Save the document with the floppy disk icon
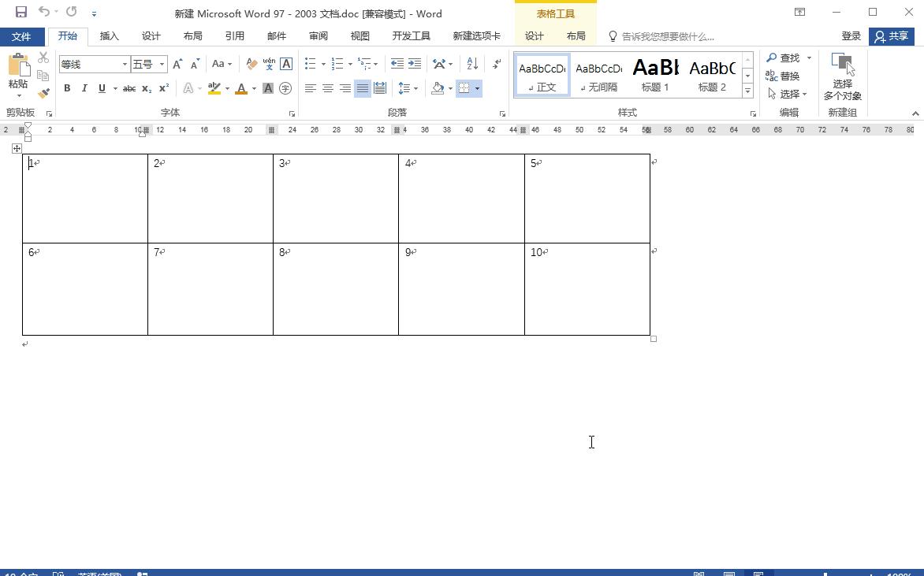 click(x=21, y=12)
